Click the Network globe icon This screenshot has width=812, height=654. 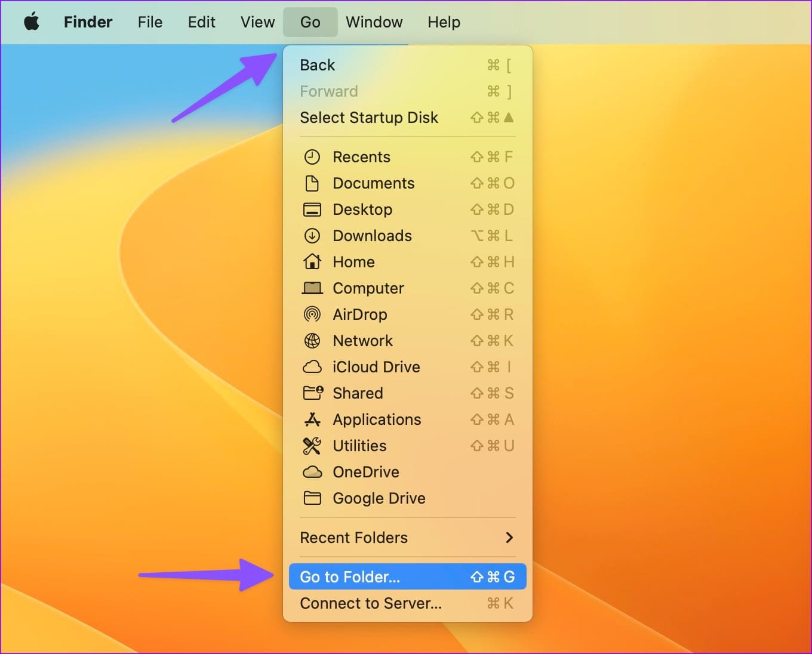point(312,341)
